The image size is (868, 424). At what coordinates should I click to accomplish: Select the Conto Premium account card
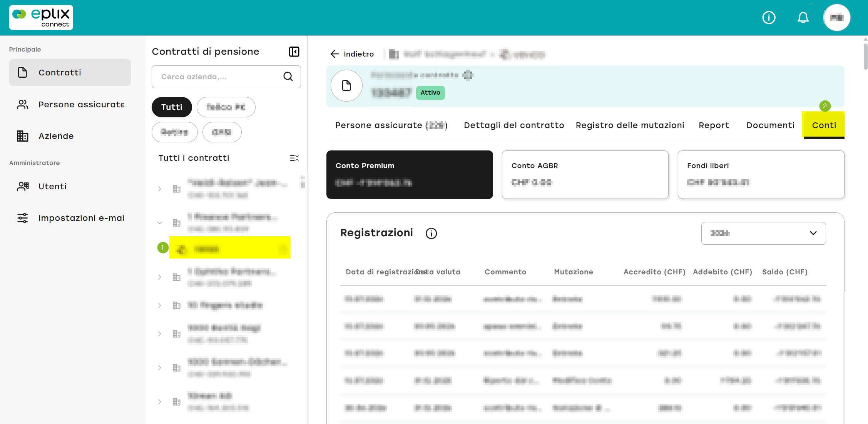tap(410, 175)
